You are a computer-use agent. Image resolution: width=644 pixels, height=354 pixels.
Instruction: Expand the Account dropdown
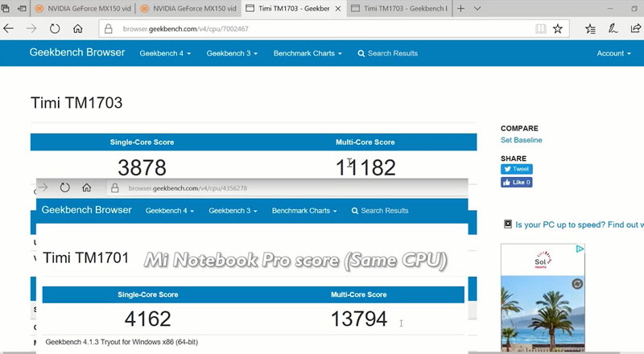[x=613, y=53]
